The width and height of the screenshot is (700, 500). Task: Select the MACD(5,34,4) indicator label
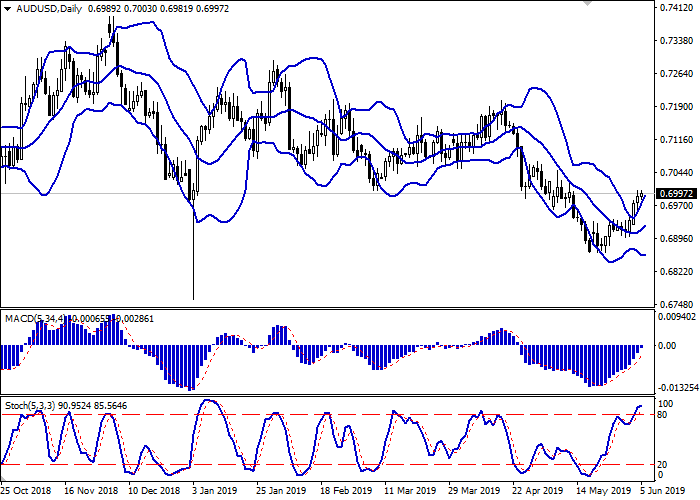pyautogui.click(x=35, y=319)
